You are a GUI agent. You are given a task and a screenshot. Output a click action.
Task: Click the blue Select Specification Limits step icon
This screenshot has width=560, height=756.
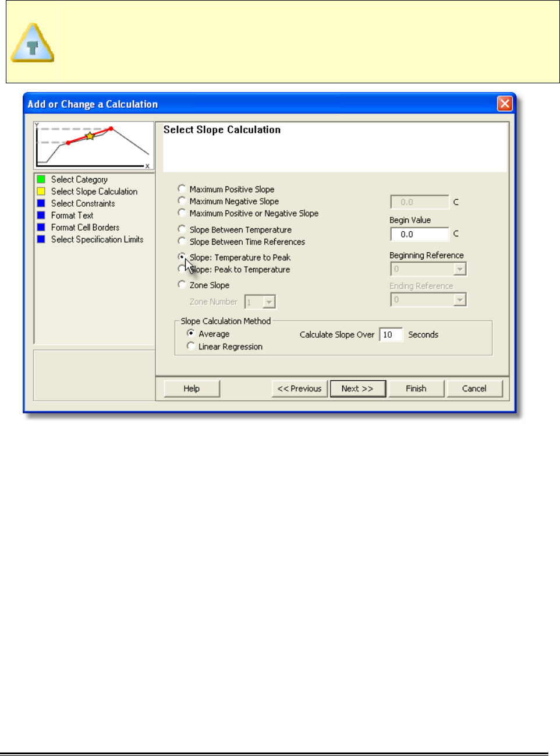41,239
